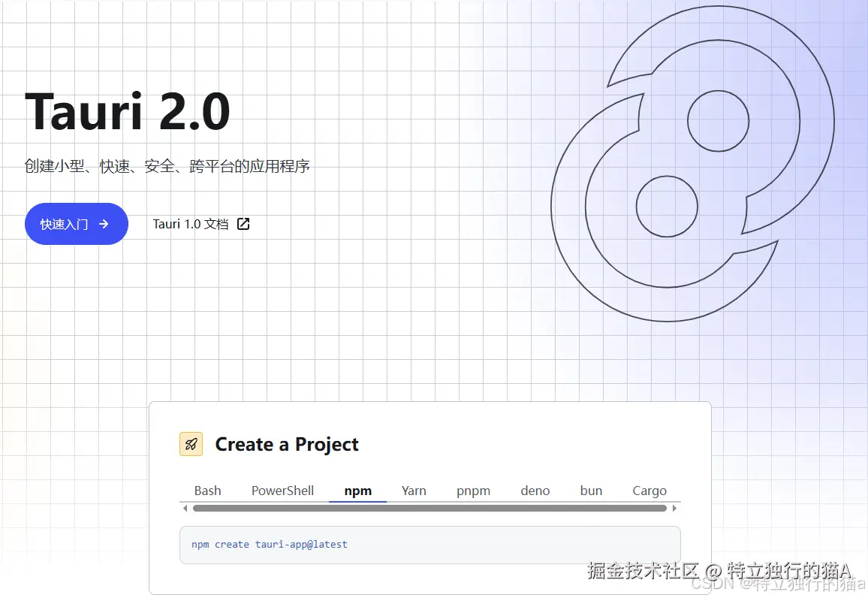868x598 pixels.
Task: Click the left scroll arrow under tabs
Action: [185, 509]
